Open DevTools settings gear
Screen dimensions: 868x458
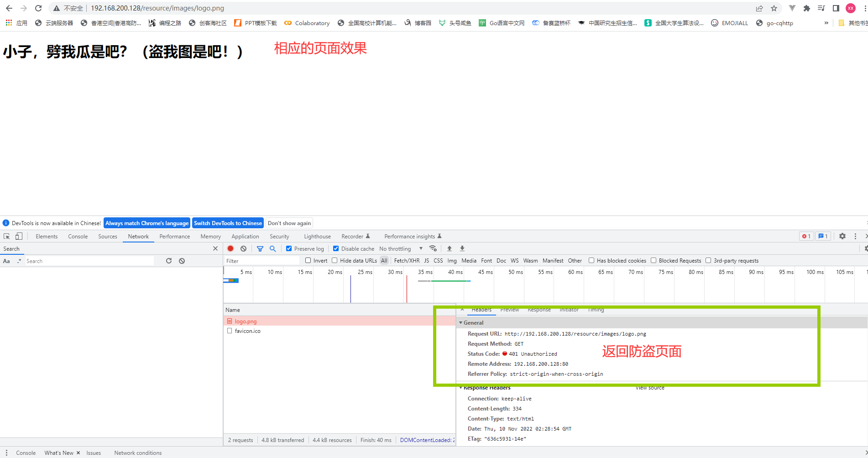[x=842, y=236]
